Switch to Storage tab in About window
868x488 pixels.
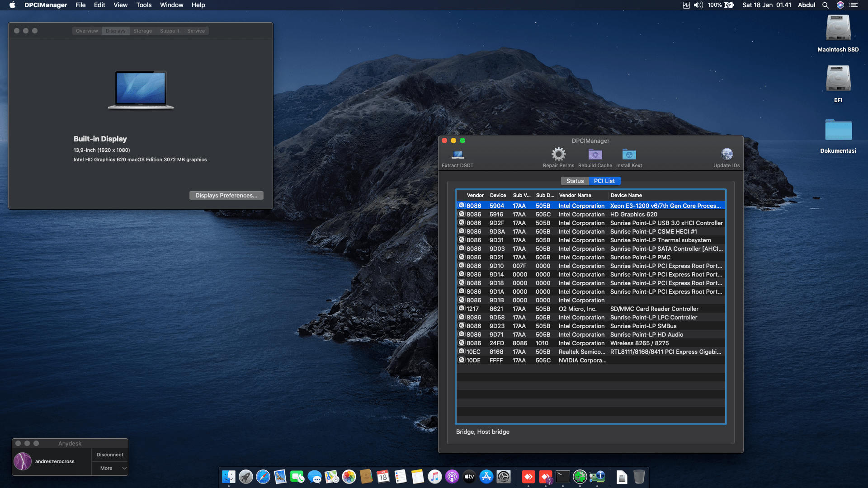(x=142, y=31)
